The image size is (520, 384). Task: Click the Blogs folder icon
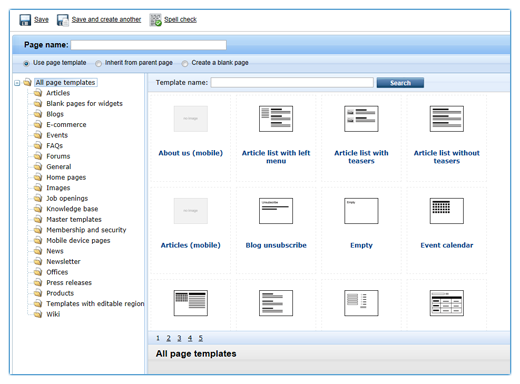tap(38, 114)
